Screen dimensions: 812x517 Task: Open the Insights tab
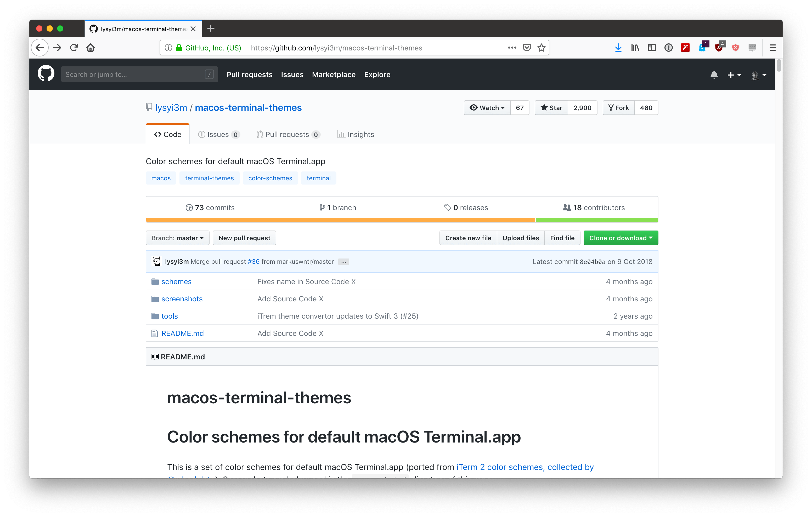coord(356,134)
